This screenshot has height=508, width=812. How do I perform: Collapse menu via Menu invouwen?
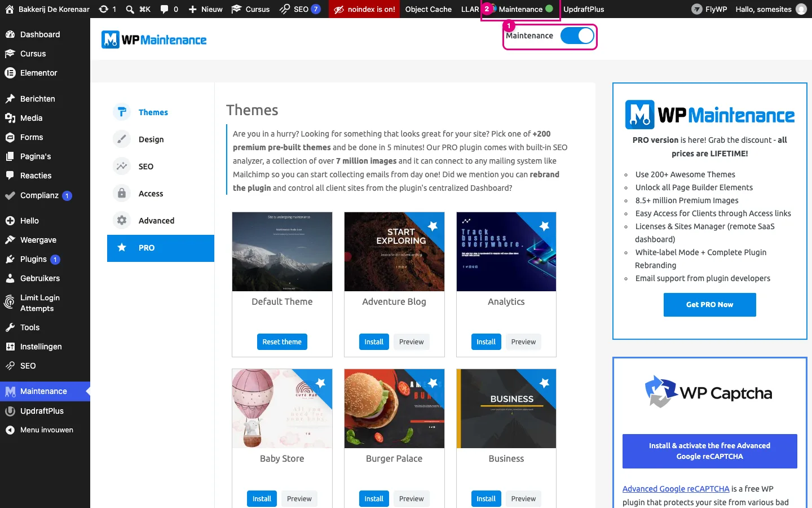(x=45, y=430)
